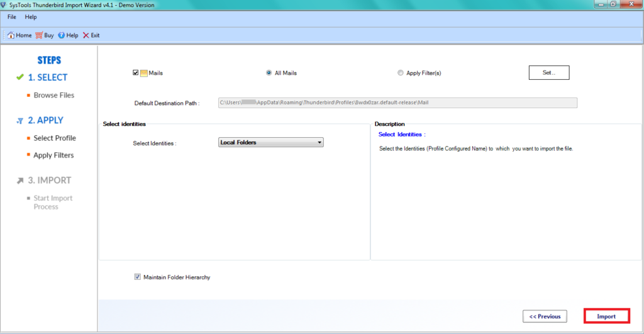Go to Browse Files step
644x334 pixels.
tap(54, 96)
